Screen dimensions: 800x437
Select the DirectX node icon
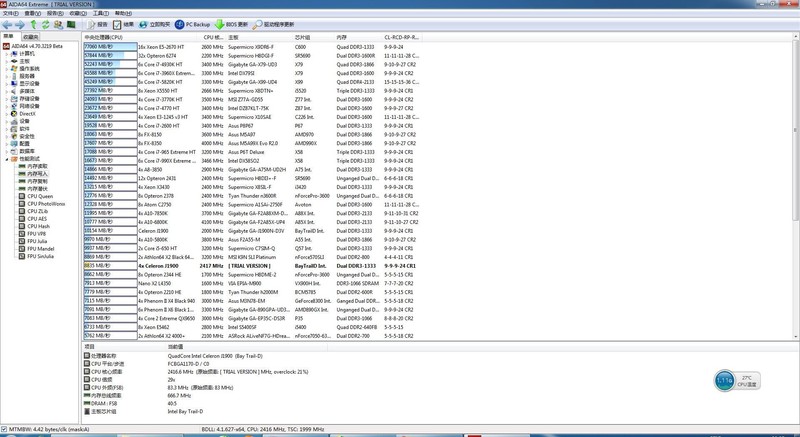(14, 114)
